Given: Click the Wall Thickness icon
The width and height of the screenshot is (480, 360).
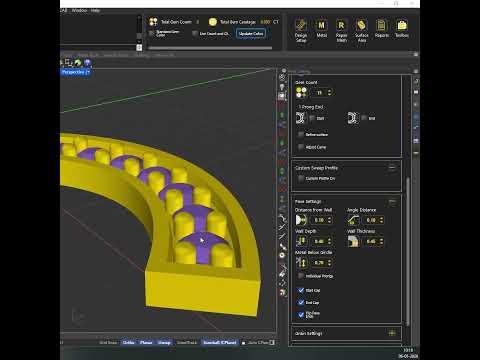Looking at the screenshot, I should click(x=353, y=241).
